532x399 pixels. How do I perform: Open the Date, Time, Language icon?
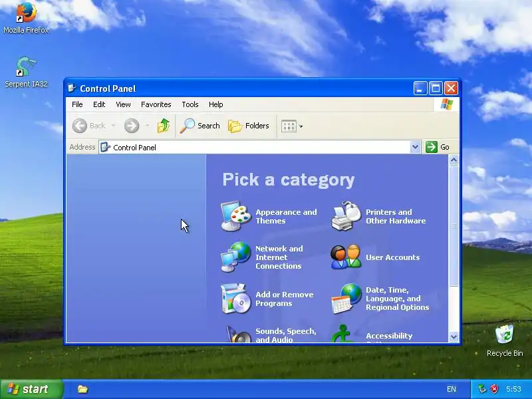346,299
